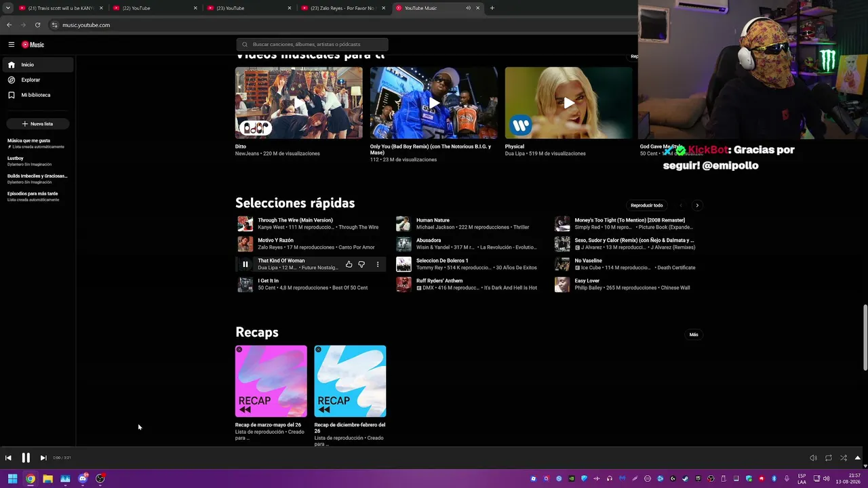Show next page of Selecciones rápidas

697,205
